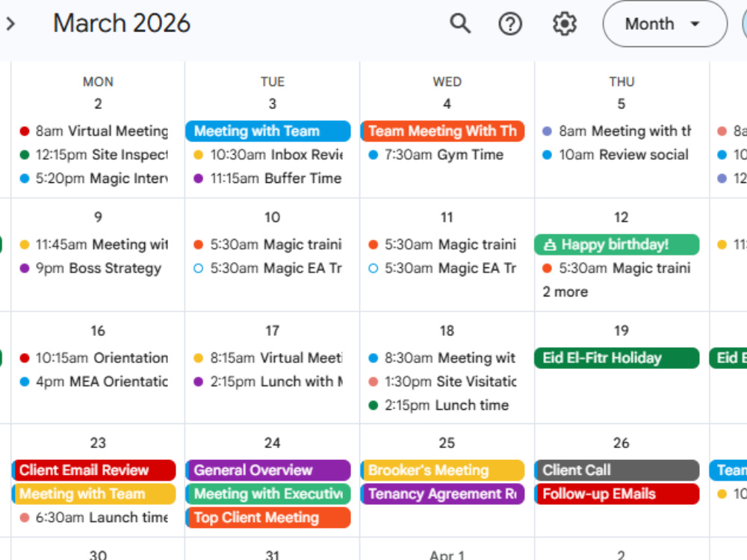Open 5:30am Magic training on March 11

pos(442,244)
